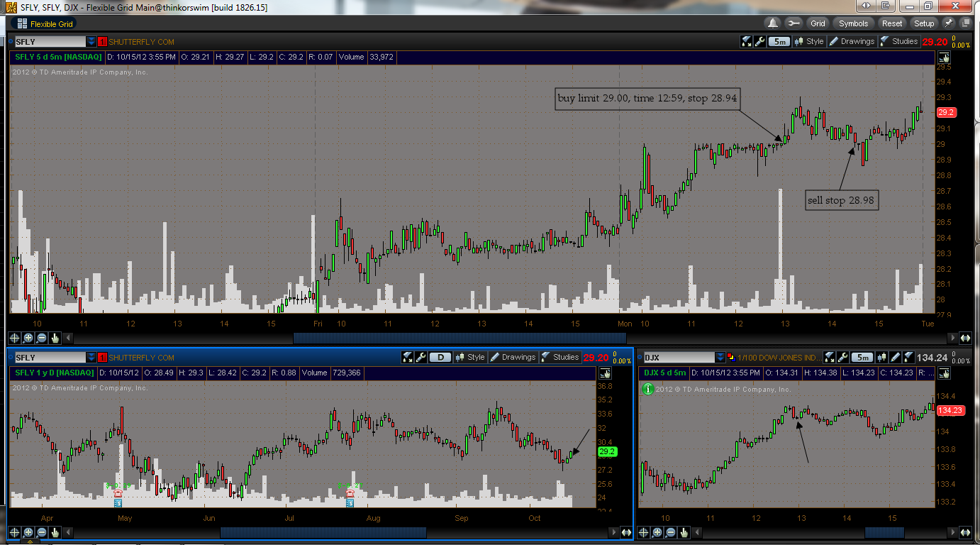Click pointer tool icon in daily chart header

pyautogui.click(x=604, y=373)
